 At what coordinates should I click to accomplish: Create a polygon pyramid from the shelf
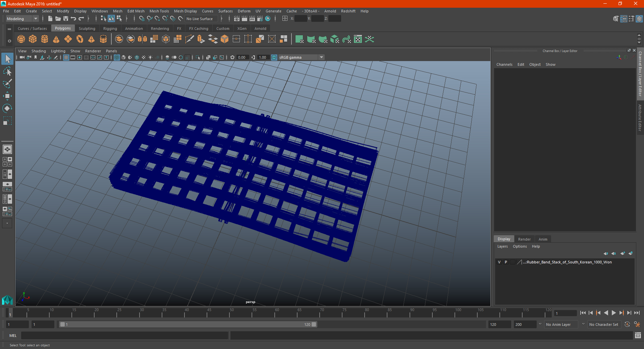pos(92,39)
